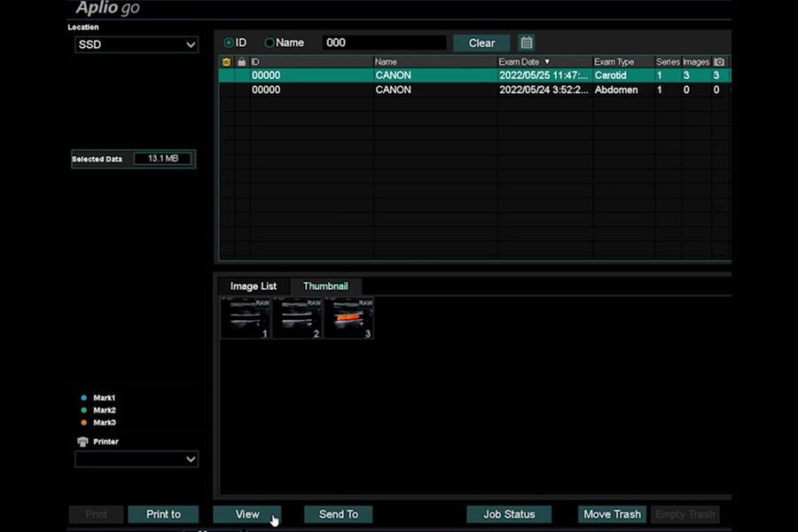Click the Print to button
The image size is (798, 532).
pyautogui.click(x=163, y=514)
